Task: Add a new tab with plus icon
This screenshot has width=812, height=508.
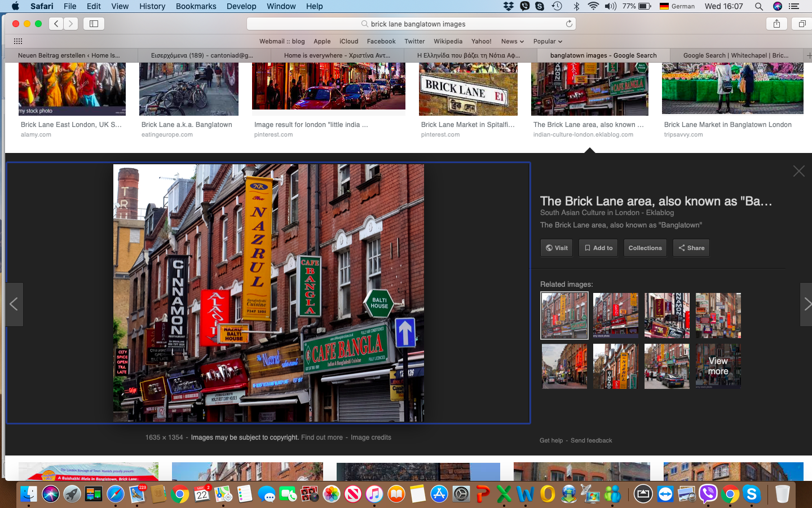Action: (x=809, y=55)
